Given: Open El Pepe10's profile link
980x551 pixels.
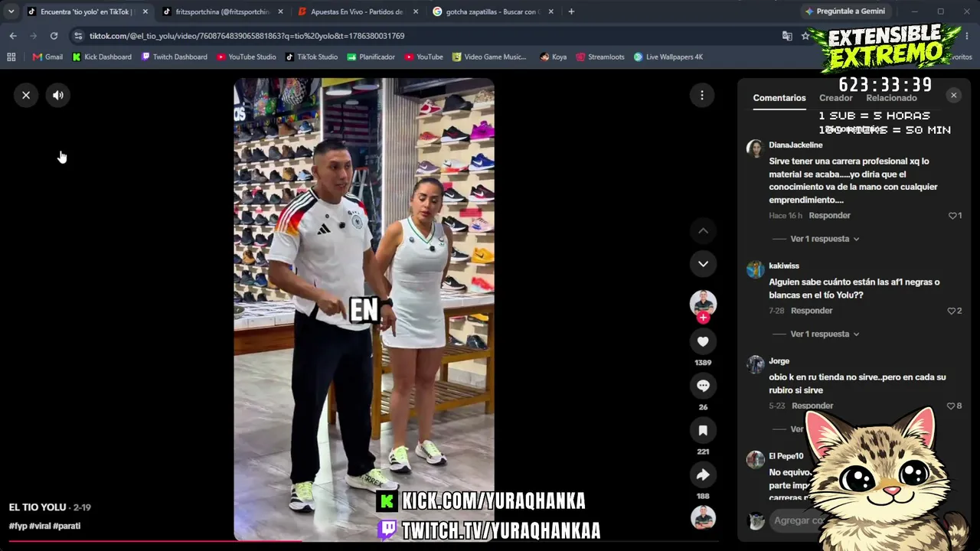Looking at the screenshot, I should coord(786,456).
